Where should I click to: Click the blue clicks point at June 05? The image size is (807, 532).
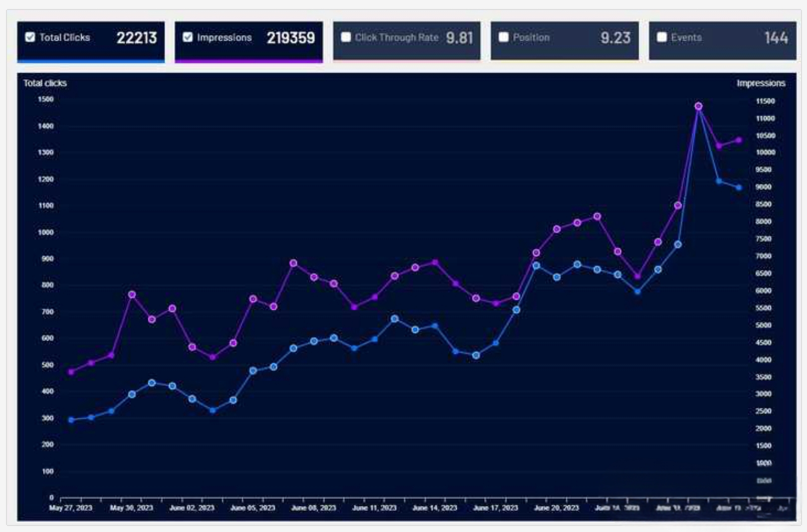tap(253, 371)
